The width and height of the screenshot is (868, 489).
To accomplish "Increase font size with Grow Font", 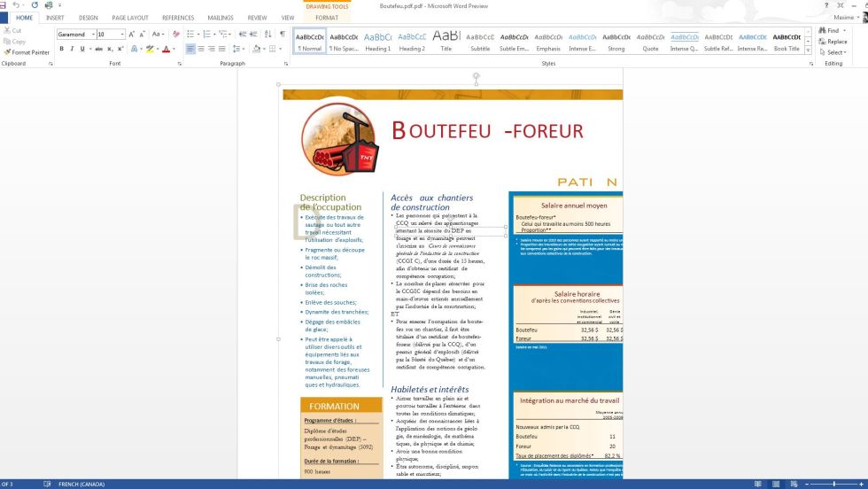I will point(132,35).
